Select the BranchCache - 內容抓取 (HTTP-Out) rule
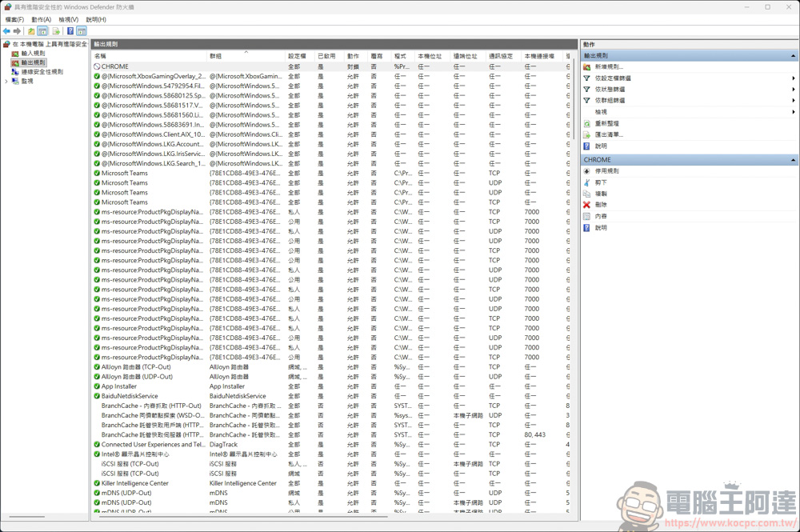This screenshot has height=532, width=800. tap(331, 406)
